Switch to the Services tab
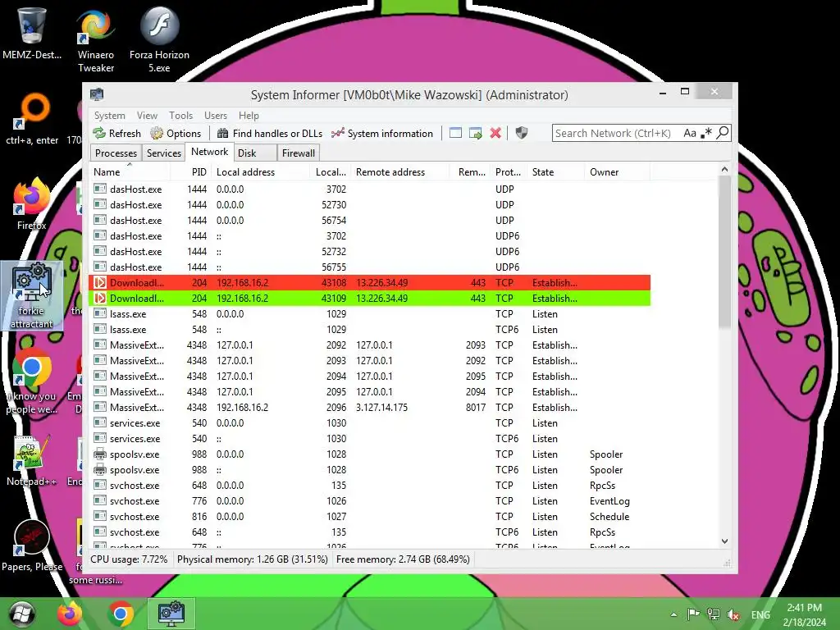This screenshot has width=840, height=630. [163, 153]
